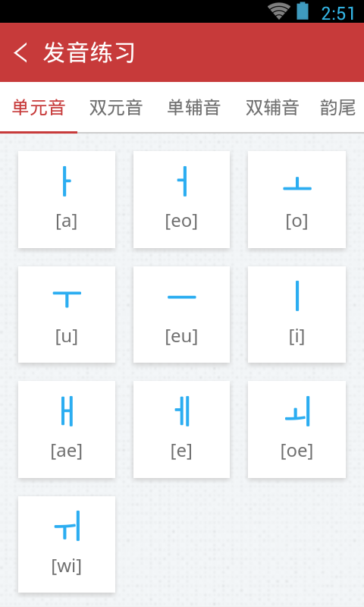Click the 2:51 clock in status bar
The width and height of the screenshot is (364, 607).
337,14
